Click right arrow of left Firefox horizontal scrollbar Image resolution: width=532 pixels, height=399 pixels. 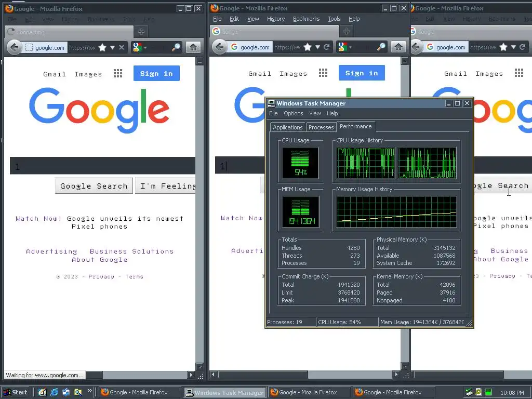coord(191,375)
